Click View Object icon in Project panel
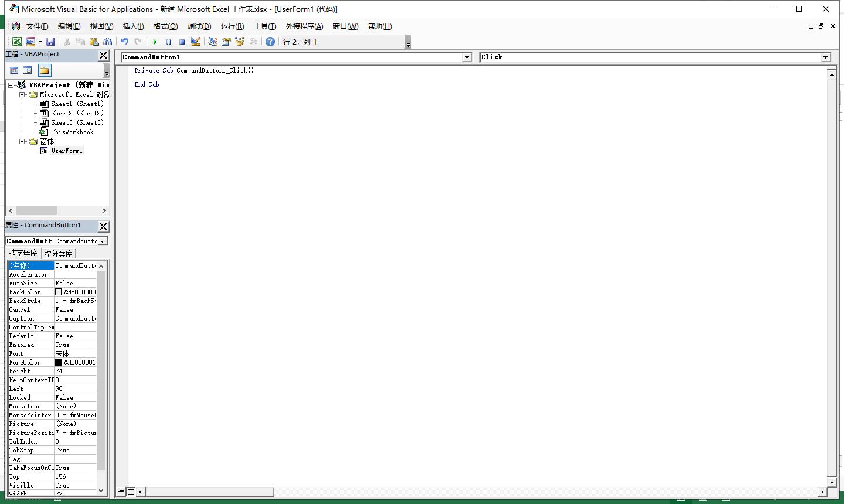Image resolution: width=844 pixels, height=504 pixels. click(28, 70)
